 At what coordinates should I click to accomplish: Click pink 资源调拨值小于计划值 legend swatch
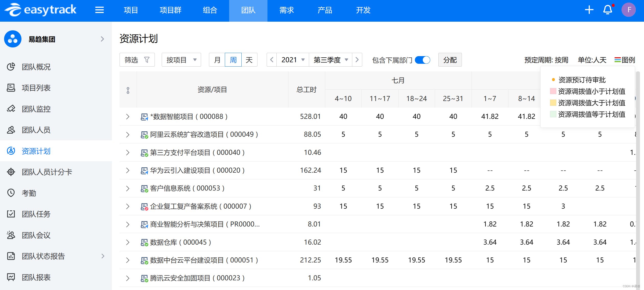553,91
